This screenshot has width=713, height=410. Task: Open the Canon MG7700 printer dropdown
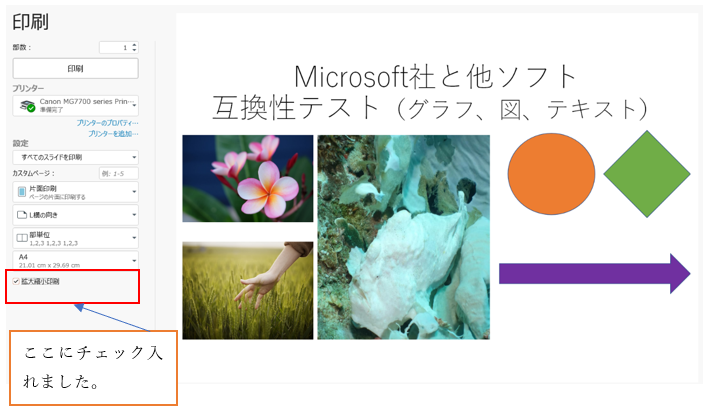click(75, 105)
